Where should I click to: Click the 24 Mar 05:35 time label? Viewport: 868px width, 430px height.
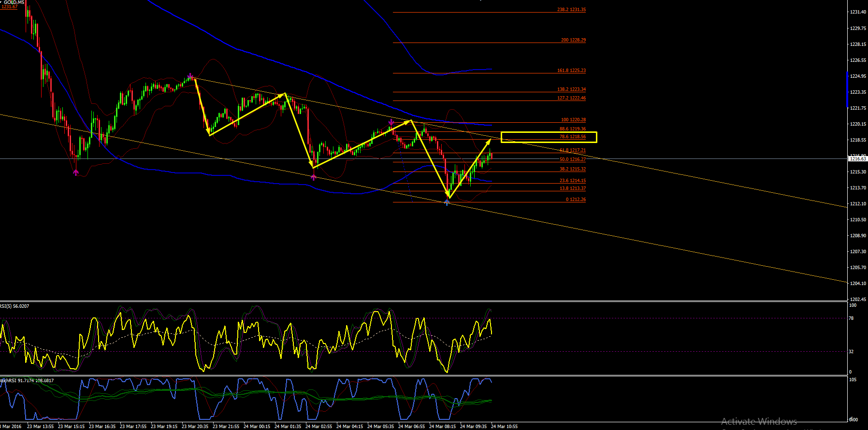[381, 427]
